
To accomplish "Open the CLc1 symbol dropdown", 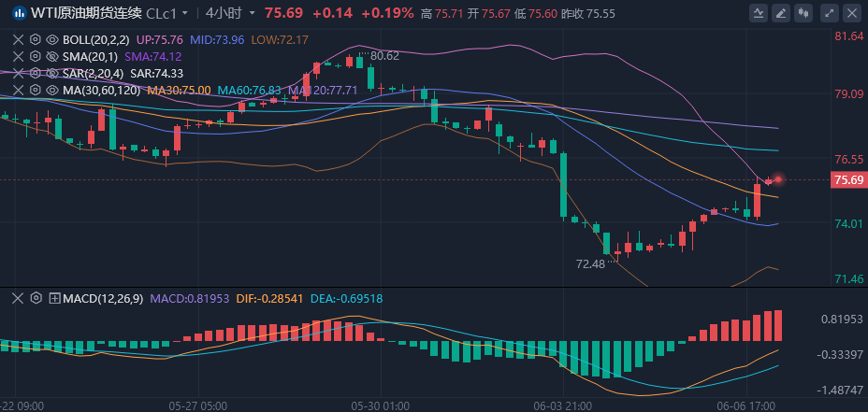I will click(167, 13).
